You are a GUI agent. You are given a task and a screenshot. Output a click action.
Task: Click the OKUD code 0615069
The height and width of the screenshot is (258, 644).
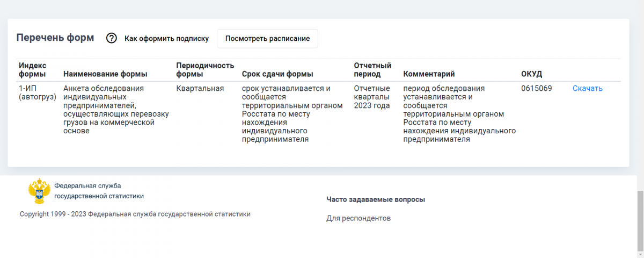coord(537,89)
